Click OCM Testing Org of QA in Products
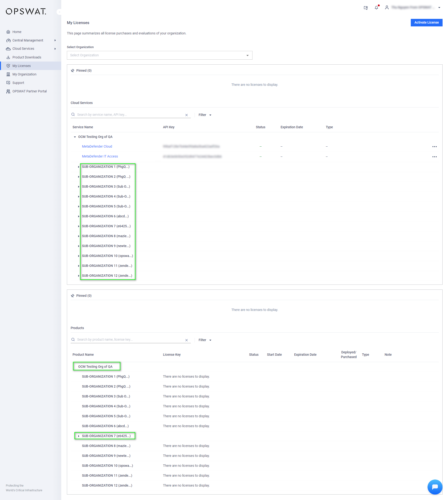Screen dimensions: 448x500 pos(95,367)
